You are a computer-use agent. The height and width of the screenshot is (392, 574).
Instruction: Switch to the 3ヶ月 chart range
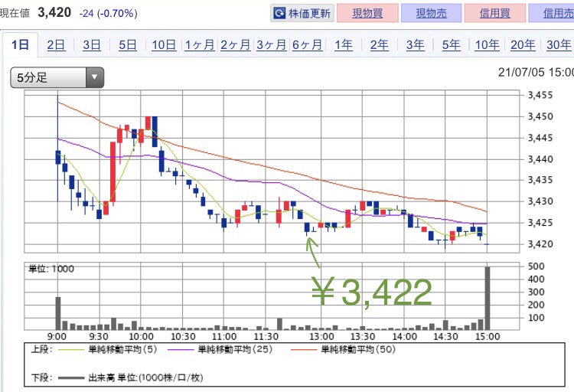point(271,45)
